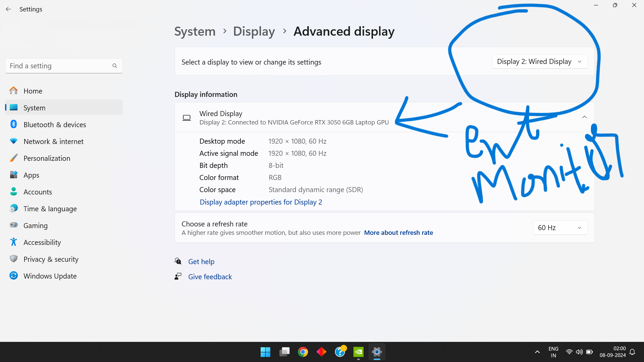Screen dimensions: 644x362
Task: Click the Privacy & security shield icon
Action: (13, 259)
